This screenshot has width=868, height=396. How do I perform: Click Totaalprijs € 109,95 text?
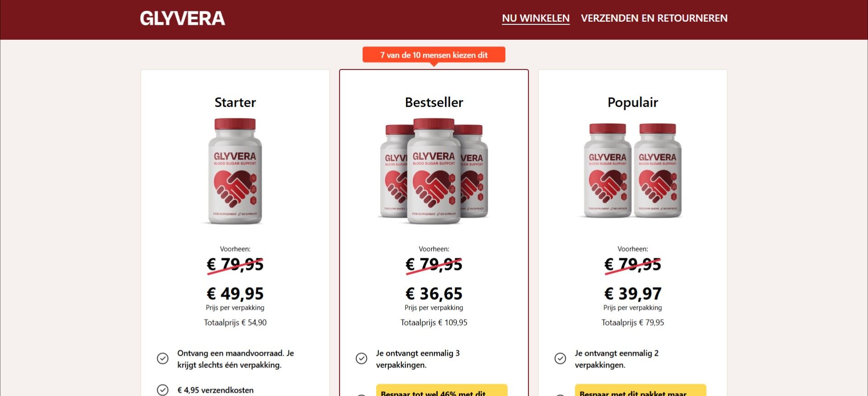tap(434, 322)
